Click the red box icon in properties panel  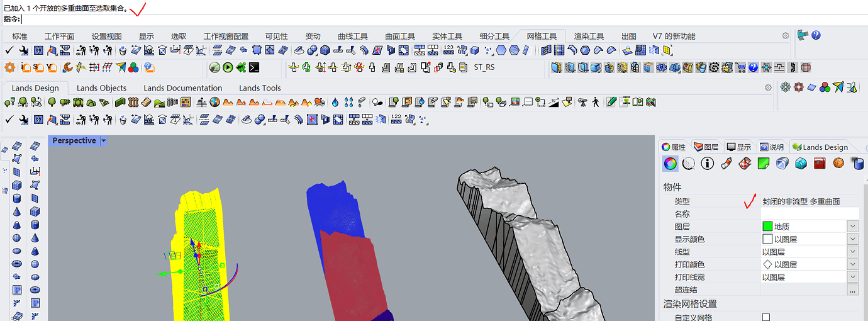820,164
